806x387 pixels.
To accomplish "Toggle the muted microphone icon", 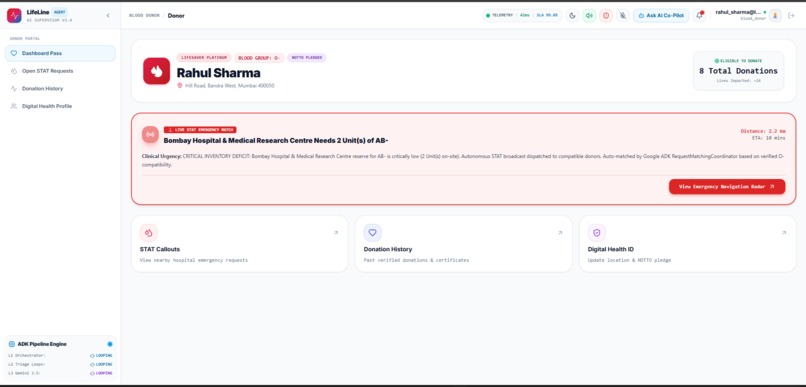I will (622, 15).
